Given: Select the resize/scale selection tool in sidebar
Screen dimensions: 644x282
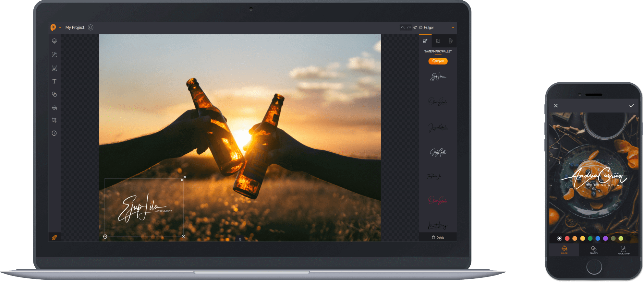Looking at the screenshot, I should pyautogui.click(x=54, y=68).
